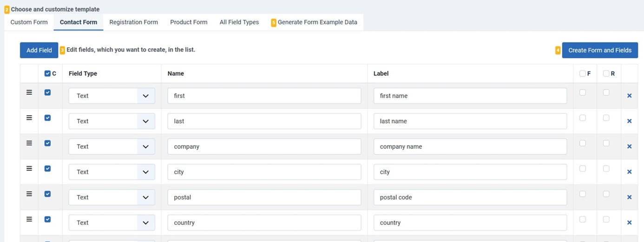Click the Create Form and Fields button
644x242 pixels.
pyautogui.click(x=600, y=50)
